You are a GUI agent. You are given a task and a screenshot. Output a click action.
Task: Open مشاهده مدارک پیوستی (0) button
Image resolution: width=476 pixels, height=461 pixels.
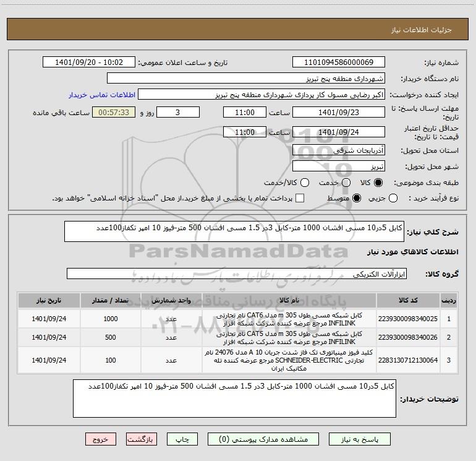pyautogui.click(x=263, y=439)
